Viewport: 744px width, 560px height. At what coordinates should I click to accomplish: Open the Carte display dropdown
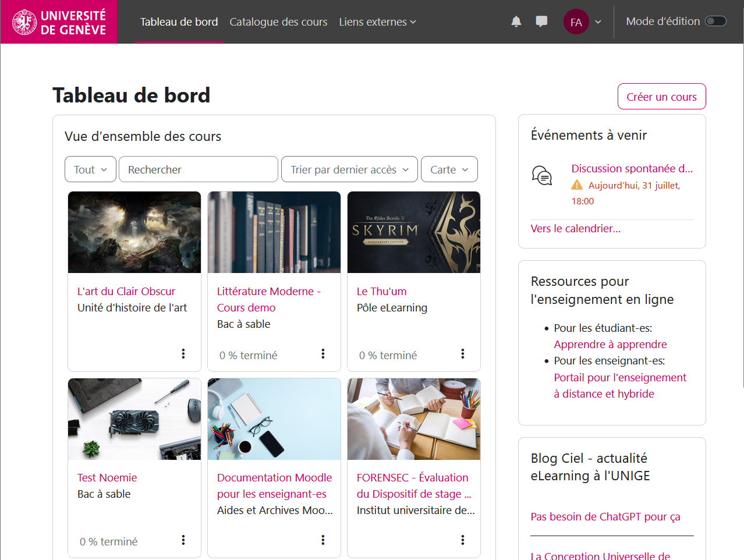pyautogui.click(x=449, y=169)
